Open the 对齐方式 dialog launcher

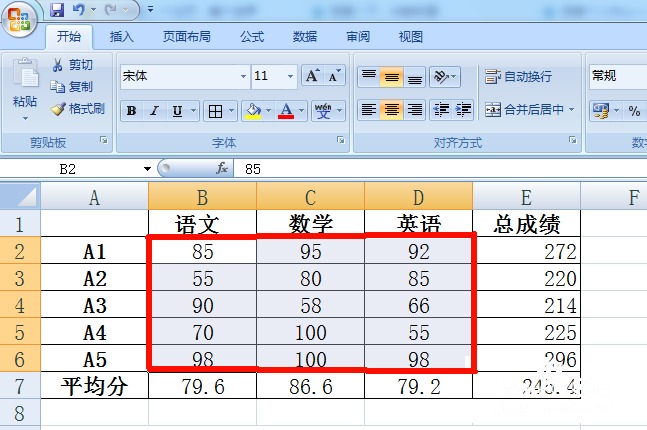(x=573, y=140)
